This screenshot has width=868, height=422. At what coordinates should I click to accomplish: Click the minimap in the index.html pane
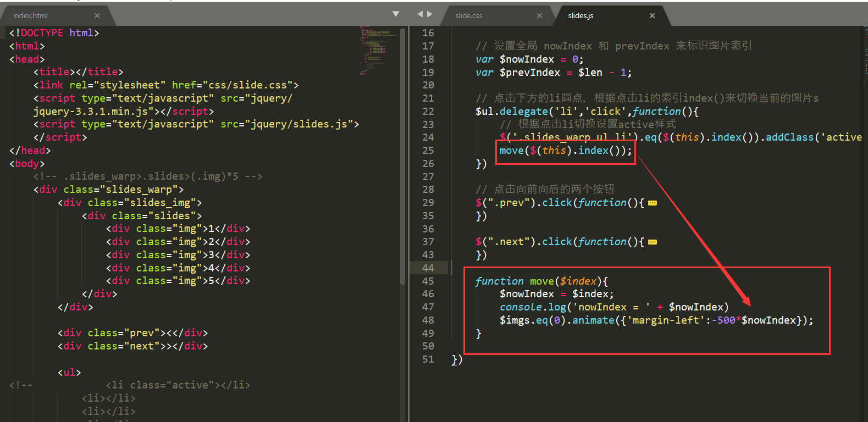click(378, 49)
